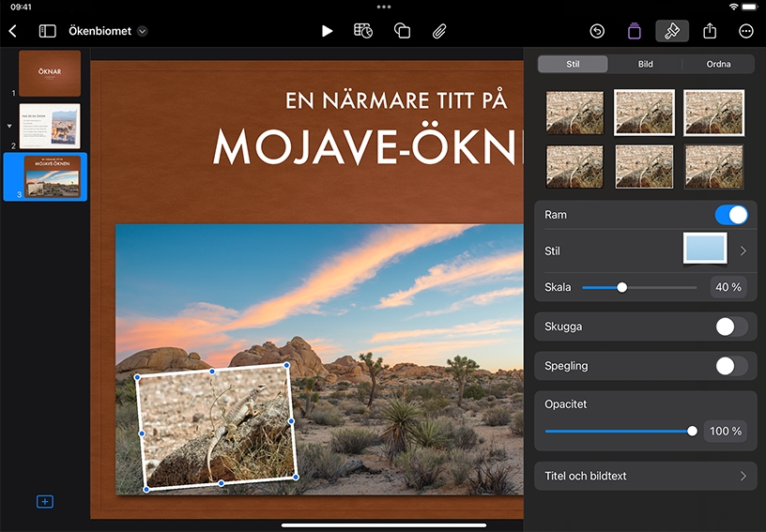Tap the purple paste clipboard icon

coord(634,31)
